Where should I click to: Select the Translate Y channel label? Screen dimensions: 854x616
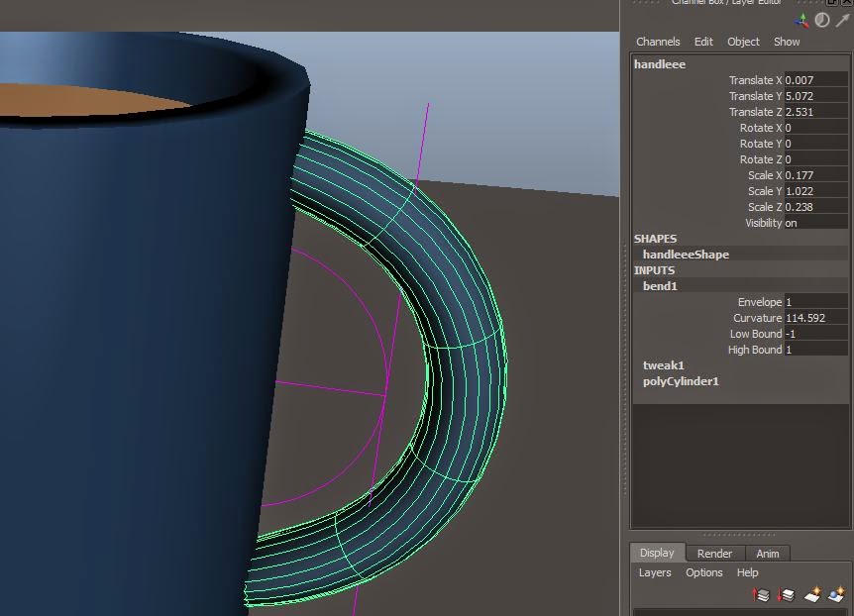(x=755, y=96)
